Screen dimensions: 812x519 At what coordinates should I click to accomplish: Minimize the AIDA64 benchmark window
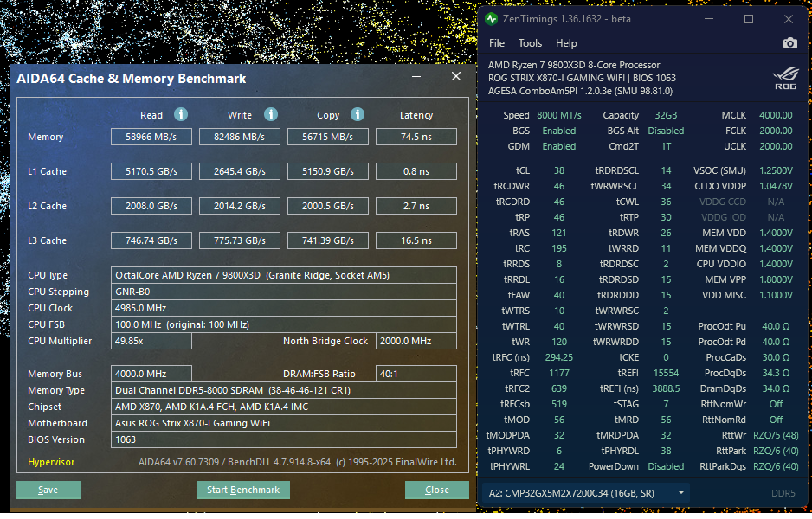pyautogui.click(x=416, y=77)
